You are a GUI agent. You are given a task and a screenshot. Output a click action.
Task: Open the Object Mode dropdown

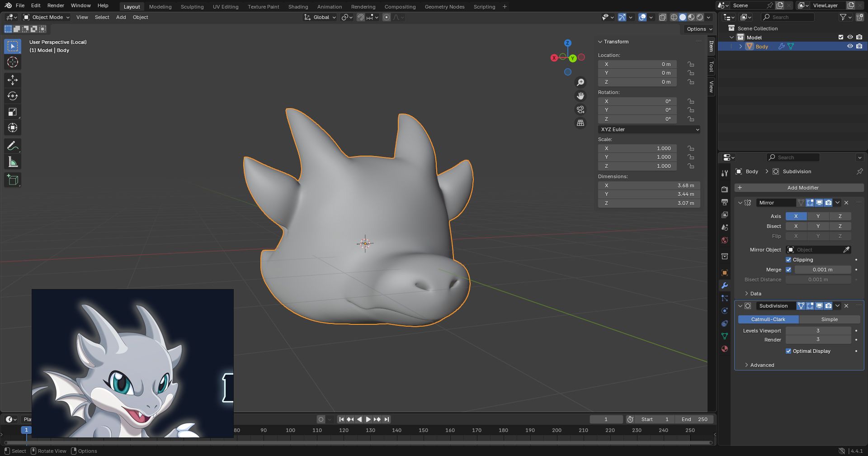(x=47, y=17)
